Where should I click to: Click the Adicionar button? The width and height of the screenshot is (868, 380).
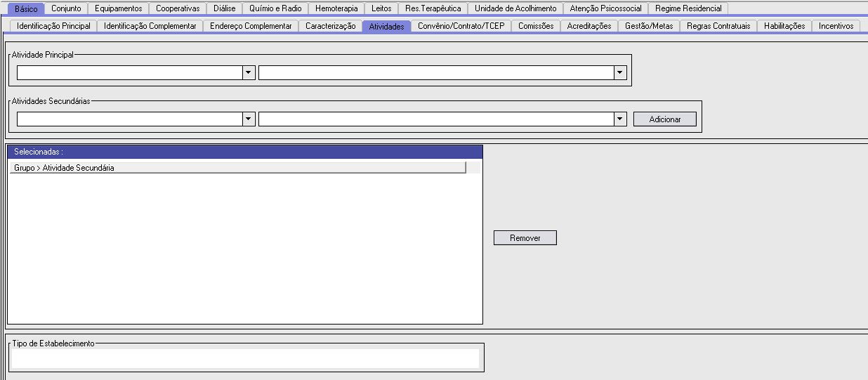click(x=664, y=119)
